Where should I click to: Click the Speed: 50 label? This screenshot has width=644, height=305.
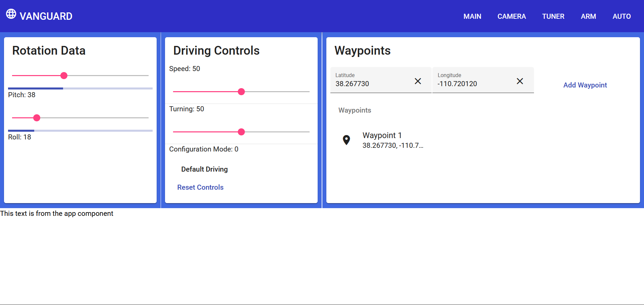[184, 69]
